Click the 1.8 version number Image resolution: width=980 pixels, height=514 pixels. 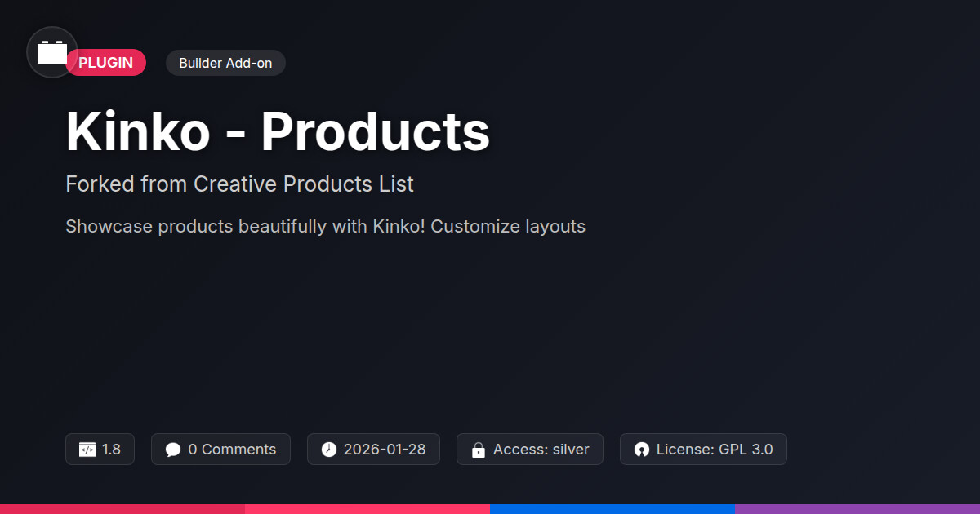111,450
